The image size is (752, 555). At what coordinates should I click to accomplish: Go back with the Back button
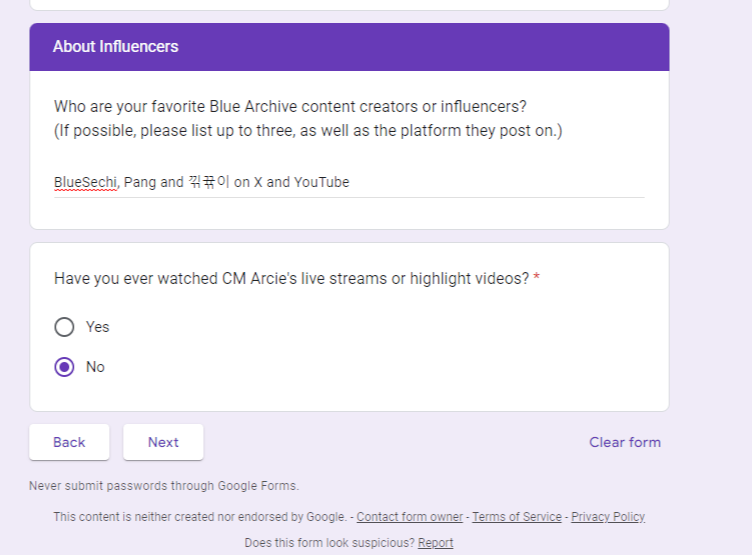click(x=69, y=442)
